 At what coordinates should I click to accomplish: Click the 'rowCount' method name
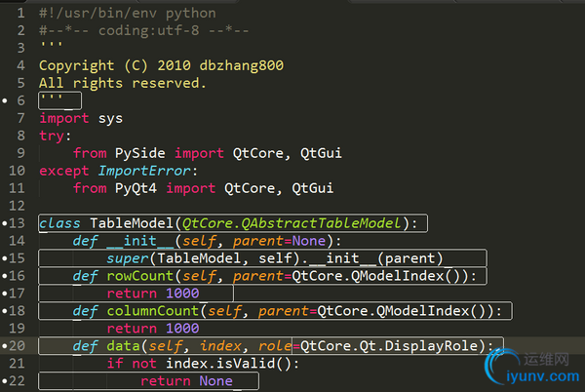[x=140, y=276]
